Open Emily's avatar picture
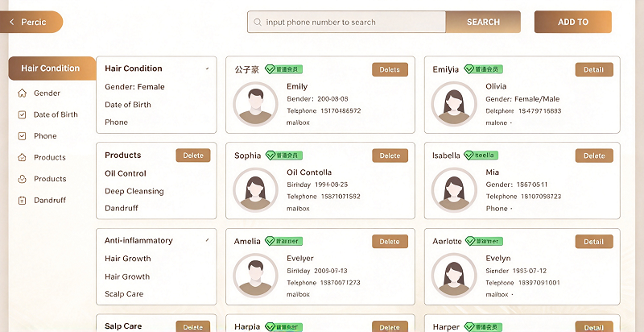 point(255,105)
